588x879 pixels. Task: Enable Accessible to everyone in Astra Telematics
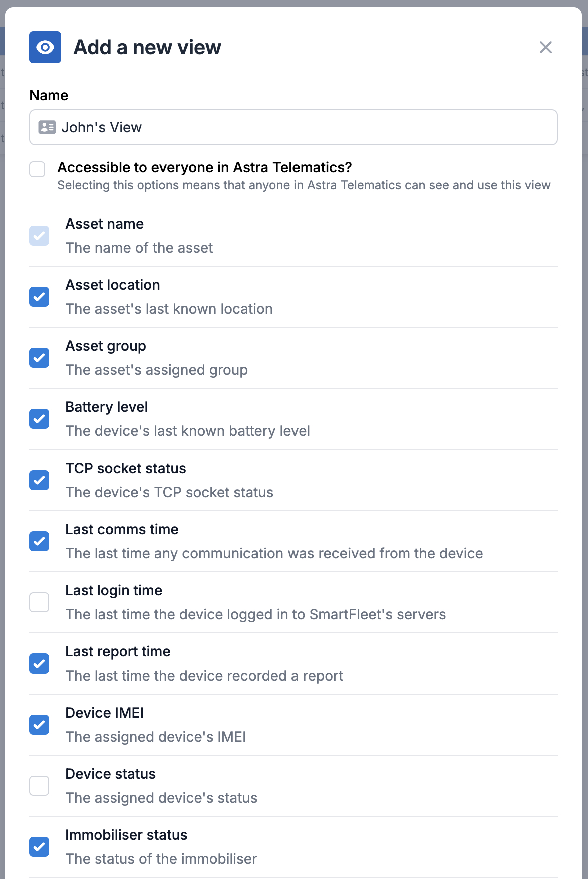pos(37,170)
